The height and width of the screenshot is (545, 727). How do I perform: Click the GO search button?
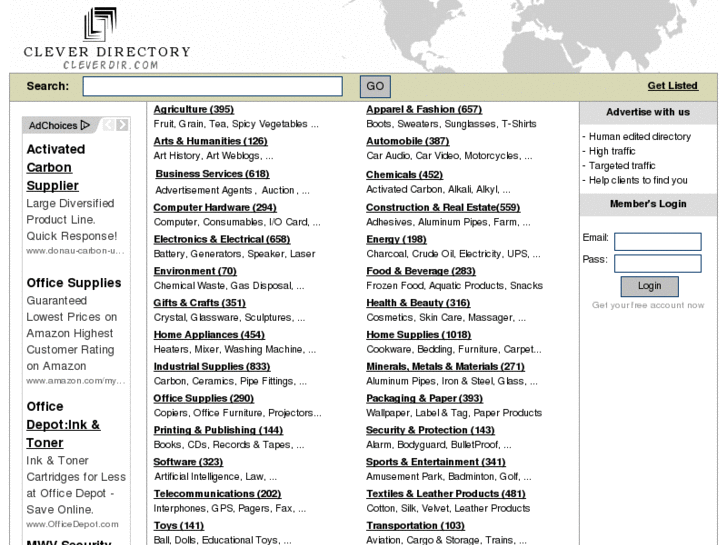pos(375,86)
